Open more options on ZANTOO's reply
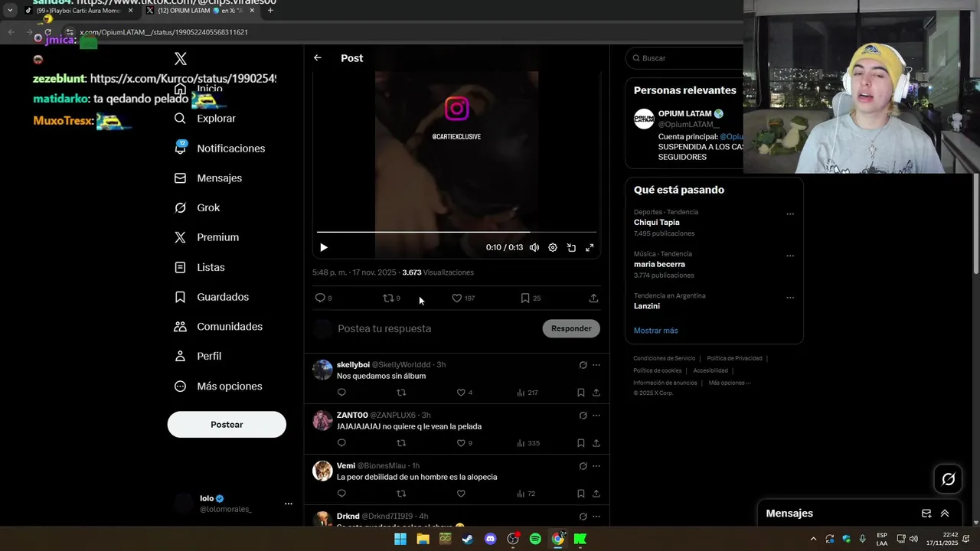Image resolution: width=980 pixels, height=551 pixels. click(x=596, y=416)
